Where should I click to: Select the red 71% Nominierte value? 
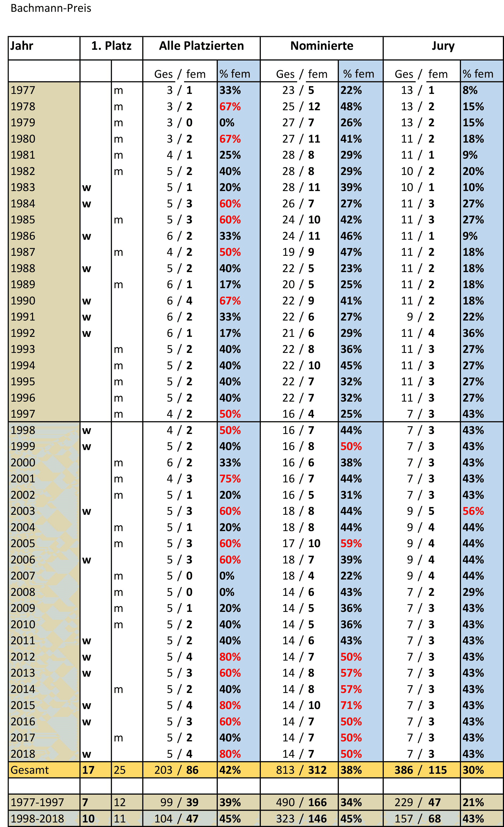point(351,705)
